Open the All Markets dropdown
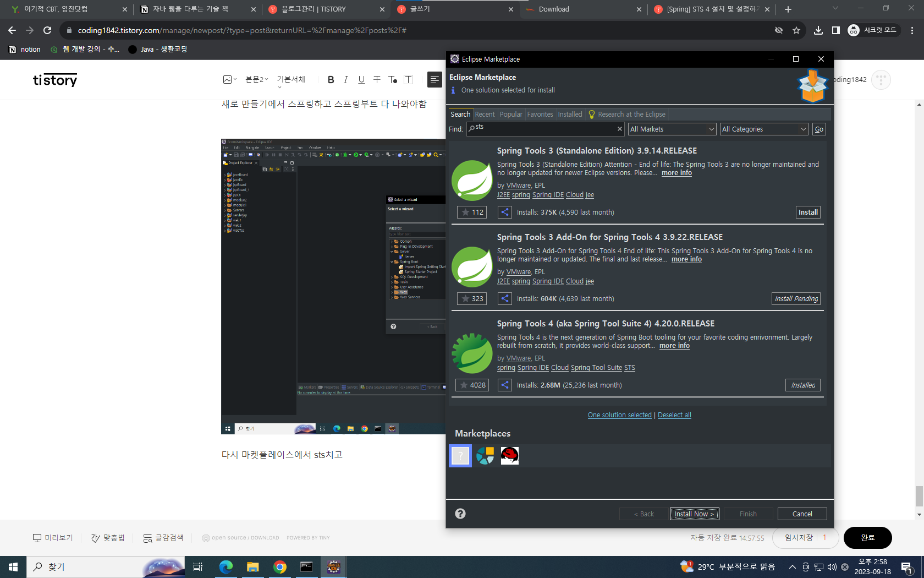The height and width of the screenshot is (578, 924). tap(672, 129)
